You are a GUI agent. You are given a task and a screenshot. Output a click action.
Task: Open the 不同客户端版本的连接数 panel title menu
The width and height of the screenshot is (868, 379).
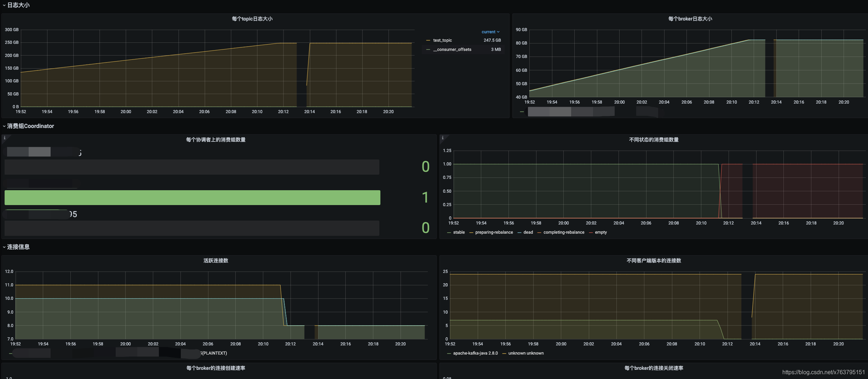click(654, 261)
